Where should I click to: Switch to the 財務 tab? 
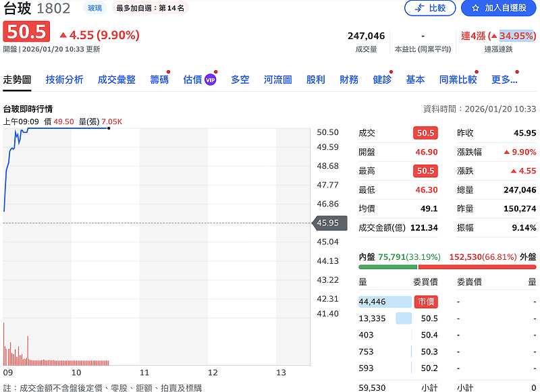click(348, 79)
